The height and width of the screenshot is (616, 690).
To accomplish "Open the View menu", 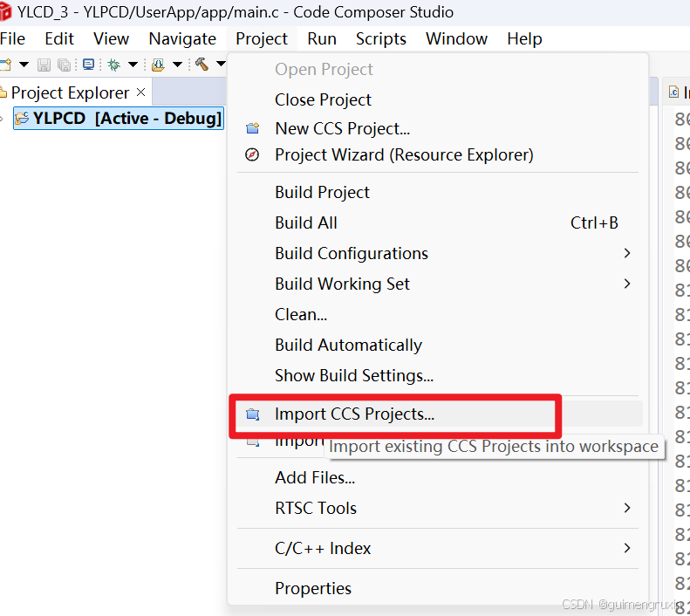I will click(111, 39).
